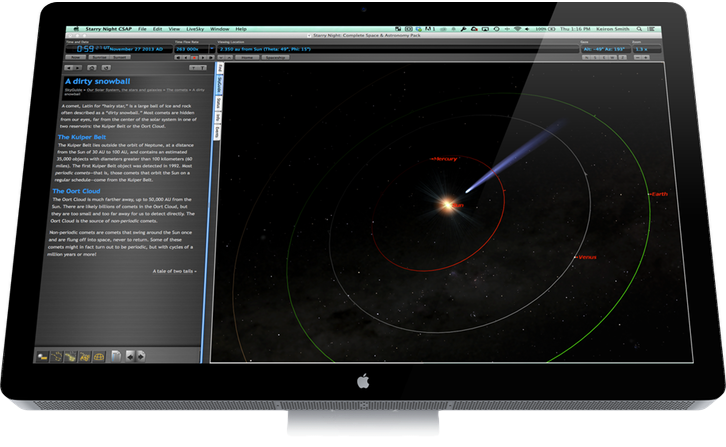Image resolution: width=726 pixels, height=447 pixels.
Task: Toggle celestial grid dome icon
Action: (x=99, y=356)
